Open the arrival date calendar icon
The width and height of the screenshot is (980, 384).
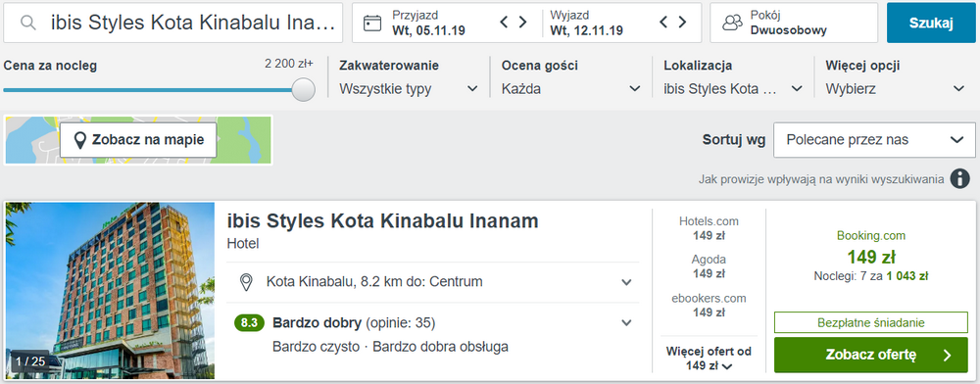(372, 24)
